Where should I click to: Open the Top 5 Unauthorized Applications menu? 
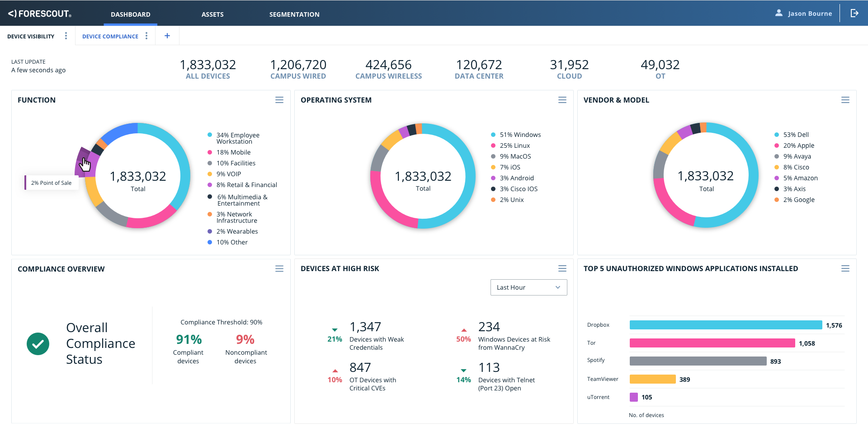pos(845,268)
